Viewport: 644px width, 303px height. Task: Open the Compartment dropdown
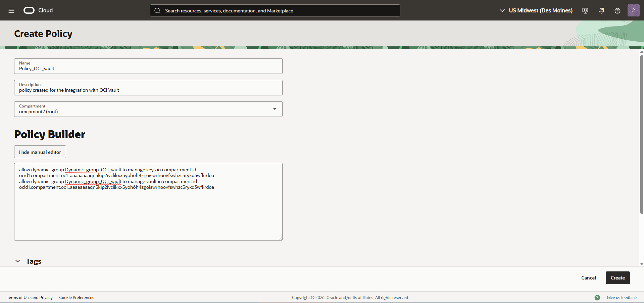click(x=148, y=109)
